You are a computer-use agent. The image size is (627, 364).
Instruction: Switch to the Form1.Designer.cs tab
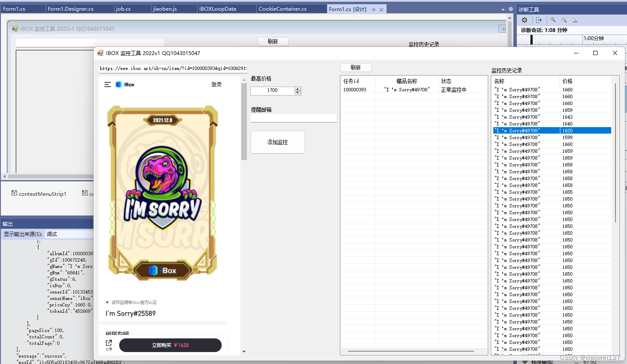tap(70, 9)
